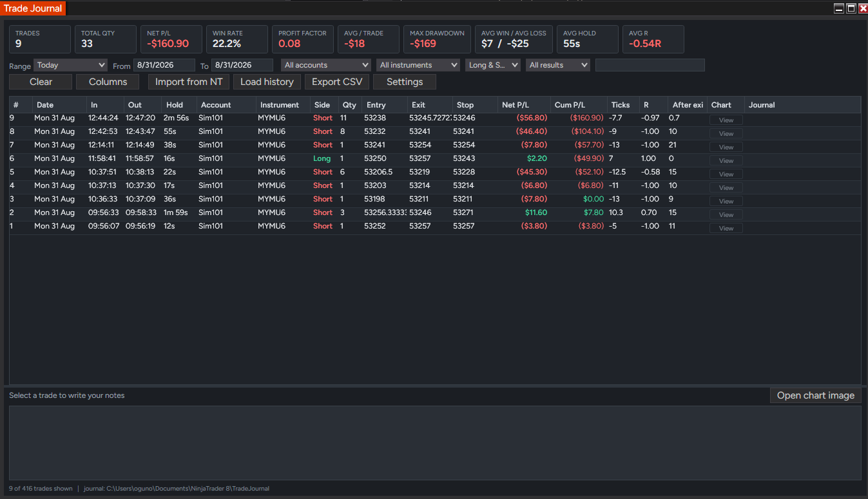
Task: Click the In time 12:44:24
Action: tap(103, 118)
